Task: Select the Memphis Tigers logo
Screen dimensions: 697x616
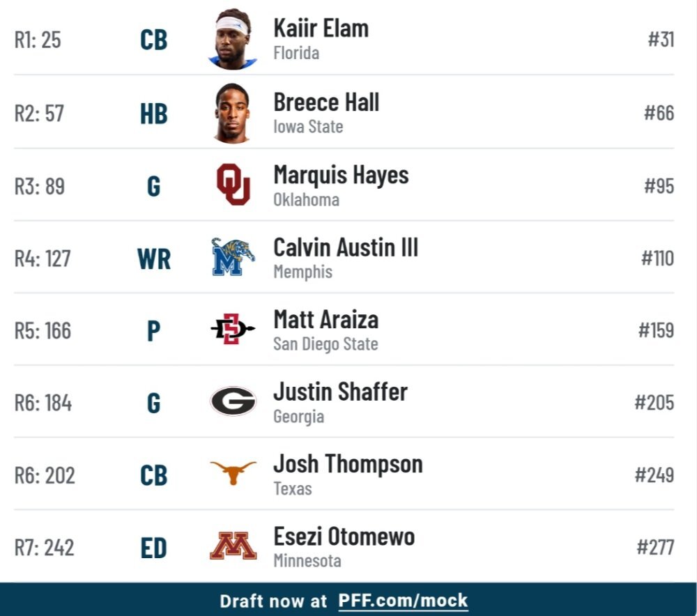Action: pos(233,257)
